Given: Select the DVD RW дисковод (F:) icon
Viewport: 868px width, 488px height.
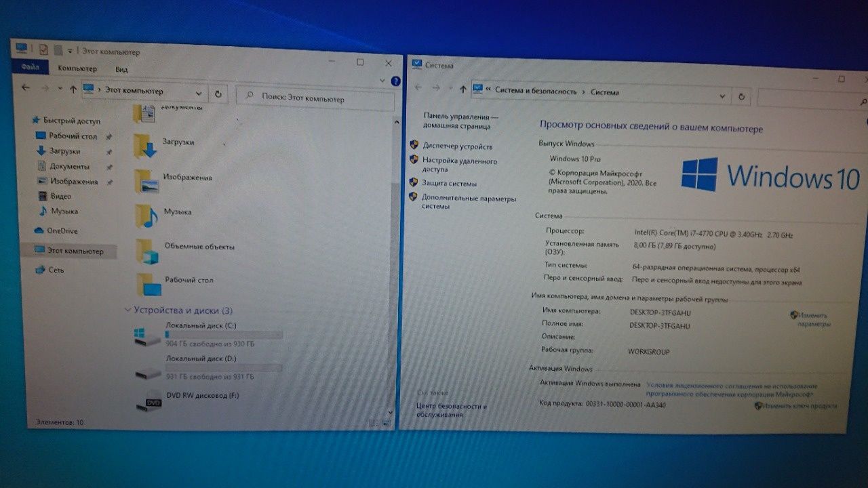Looking at the screenshot, I should click(149, 403).
